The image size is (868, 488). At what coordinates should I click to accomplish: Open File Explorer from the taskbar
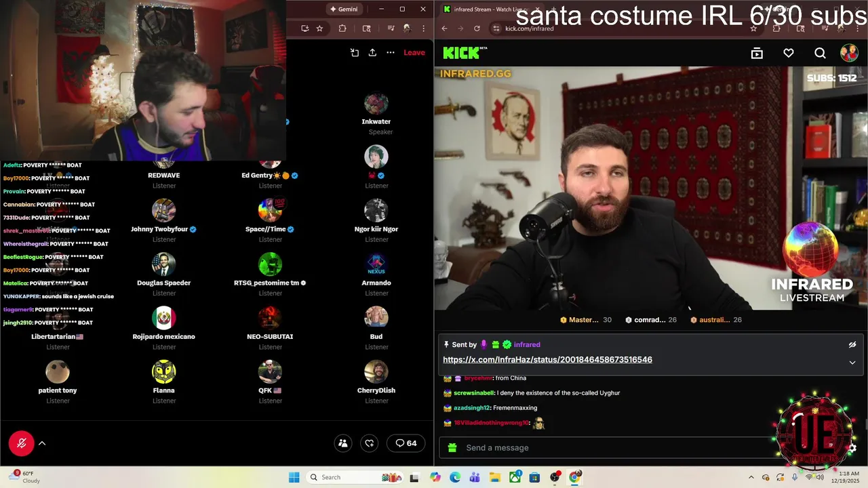[x=495, y=477]
